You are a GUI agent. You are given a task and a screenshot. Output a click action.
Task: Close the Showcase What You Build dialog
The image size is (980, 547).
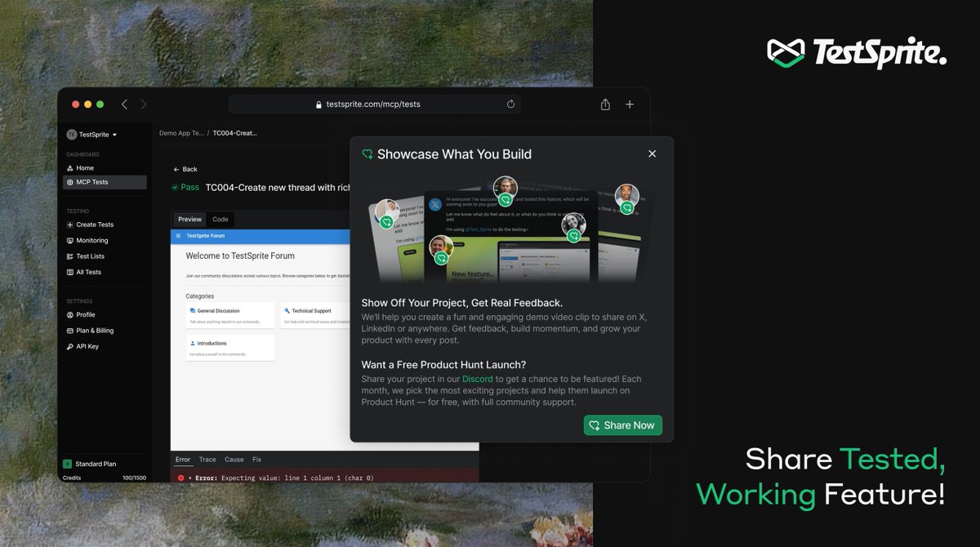tap(652, 153)
